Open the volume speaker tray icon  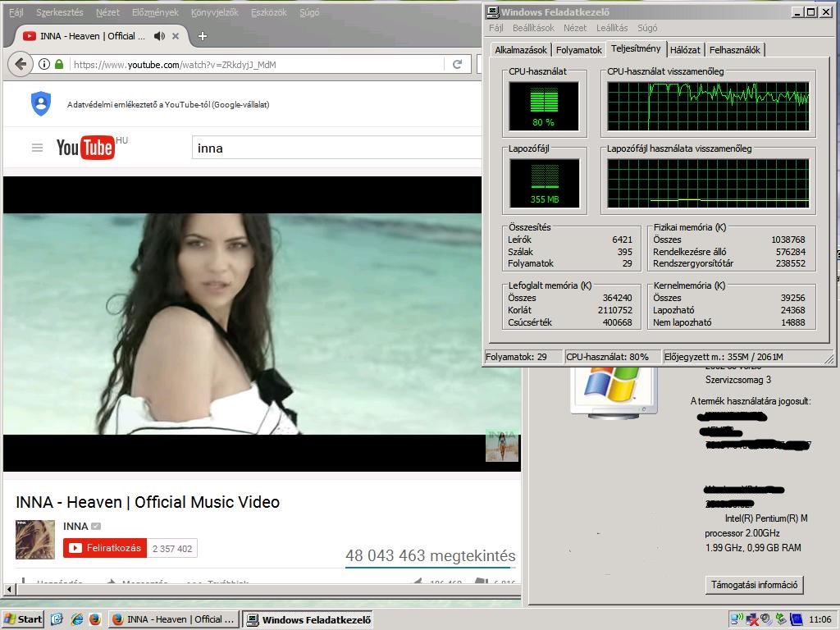coord(765,619)
